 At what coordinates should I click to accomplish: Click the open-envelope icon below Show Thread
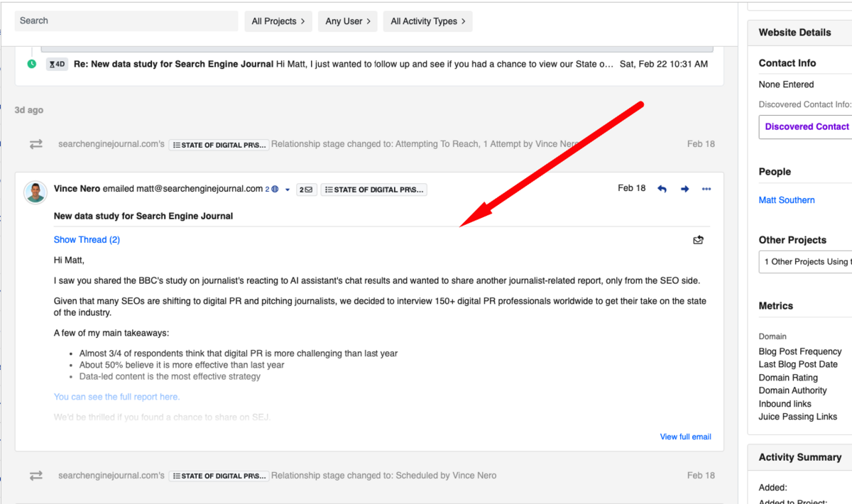(x=698, y=240)
